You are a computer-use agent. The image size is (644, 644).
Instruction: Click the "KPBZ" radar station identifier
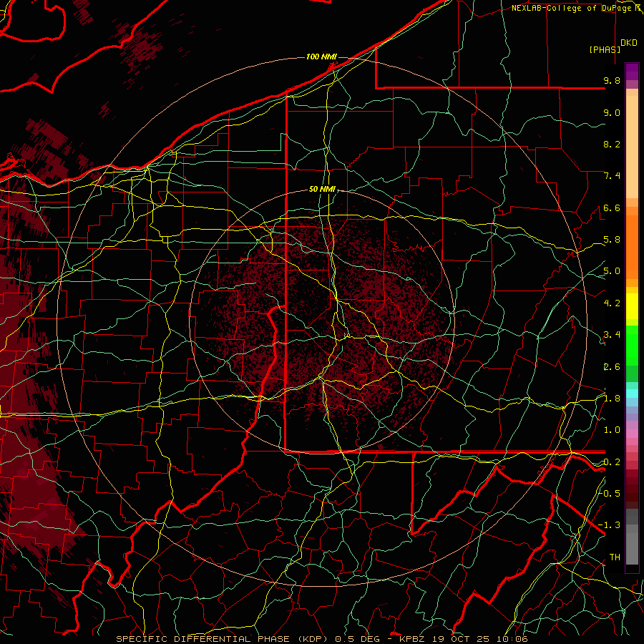tap(413, 639)
